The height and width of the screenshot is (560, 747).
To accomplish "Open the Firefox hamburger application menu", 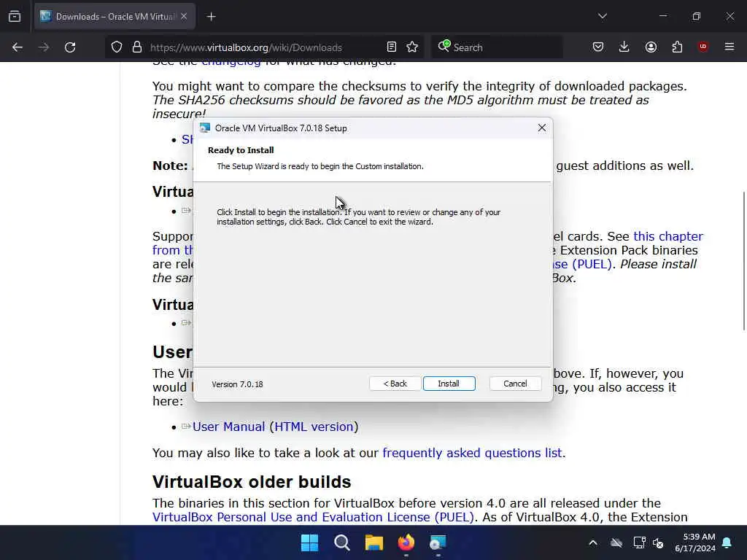I will (x=729, y=47).
